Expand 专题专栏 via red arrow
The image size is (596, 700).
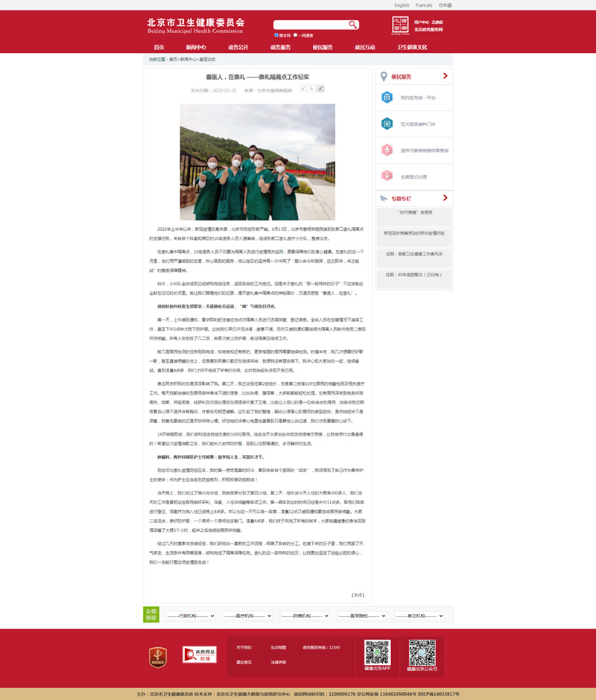pos(445,198)
